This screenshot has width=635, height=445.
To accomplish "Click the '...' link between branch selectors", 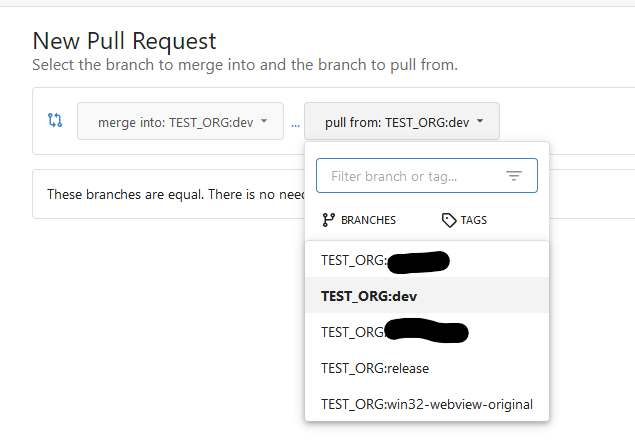I will tap(295, 123).
